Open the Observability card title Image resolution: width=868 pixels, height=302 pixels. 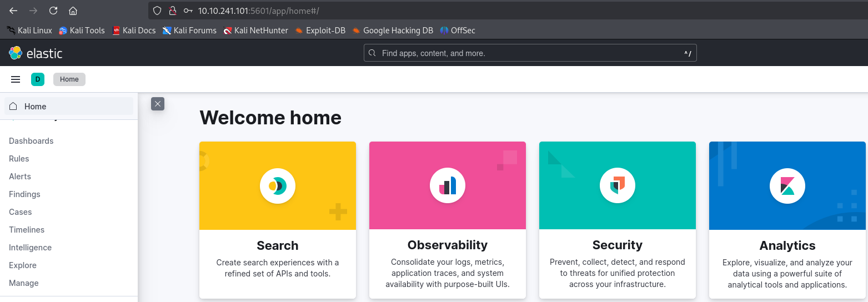[x=448, y=245]
